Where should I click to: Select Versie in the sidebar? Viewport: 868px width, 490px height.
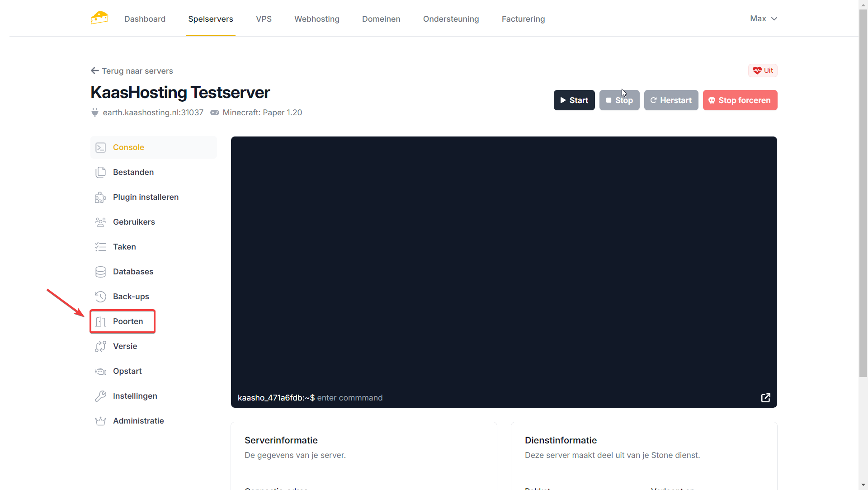click(x=125, y=346)
